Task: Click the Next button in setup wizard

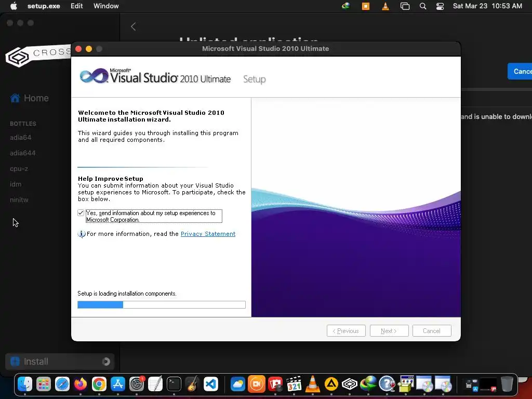Action: (389, 331)
